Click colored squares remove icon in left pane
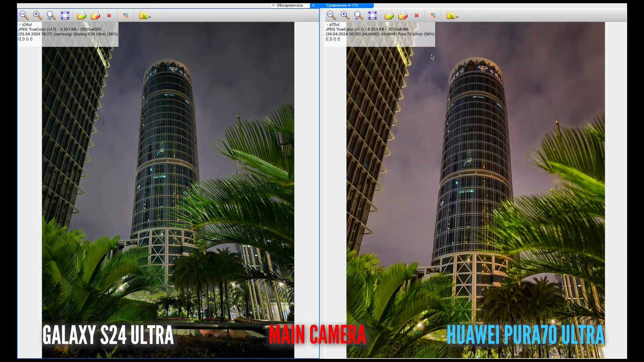Screen dimensions: 644x362 126,15
